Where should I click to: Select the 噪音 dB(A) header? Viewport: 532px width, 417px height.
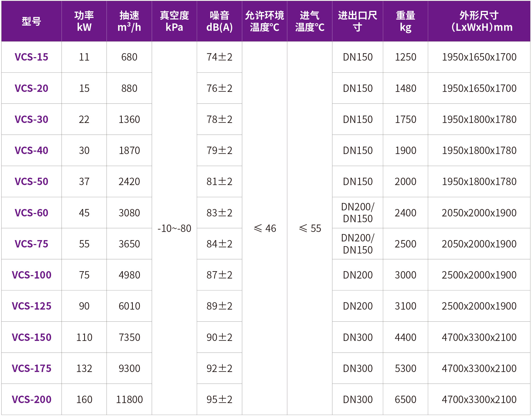pyautogui.click(x=219, y=21)
